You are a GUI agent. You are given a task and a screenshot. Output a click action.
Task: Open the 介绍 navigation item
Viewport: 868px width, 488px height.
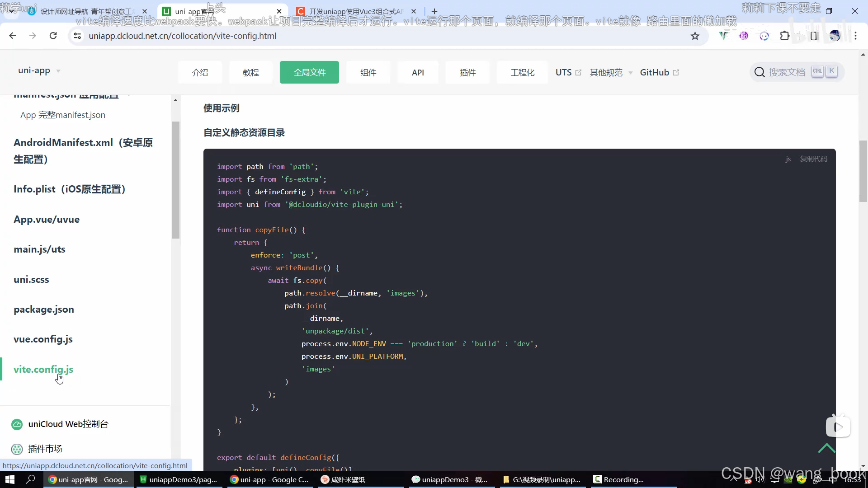200,72
